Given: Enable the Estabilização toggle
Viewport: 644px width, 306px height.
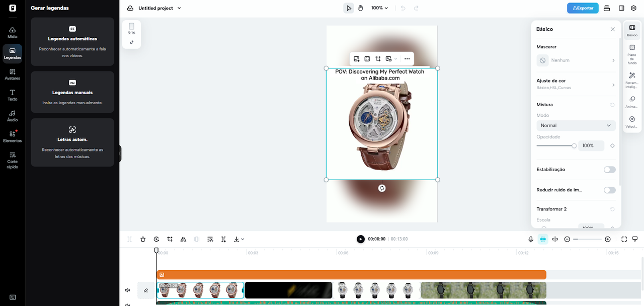Looking at the screenshot, I should pyautogui.click(x=609, y=170).
